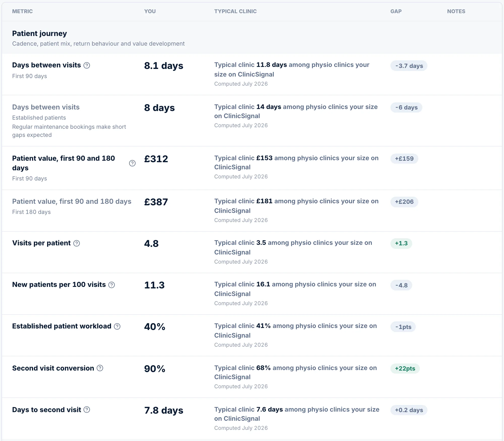Viewport: 504px width, 441px height.
Task: Select the 40% value
Action: 155,327
